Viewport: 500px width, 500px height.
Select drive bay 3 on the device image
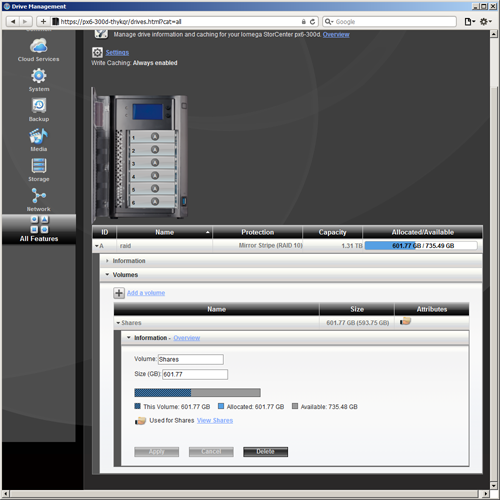point(152,163)
